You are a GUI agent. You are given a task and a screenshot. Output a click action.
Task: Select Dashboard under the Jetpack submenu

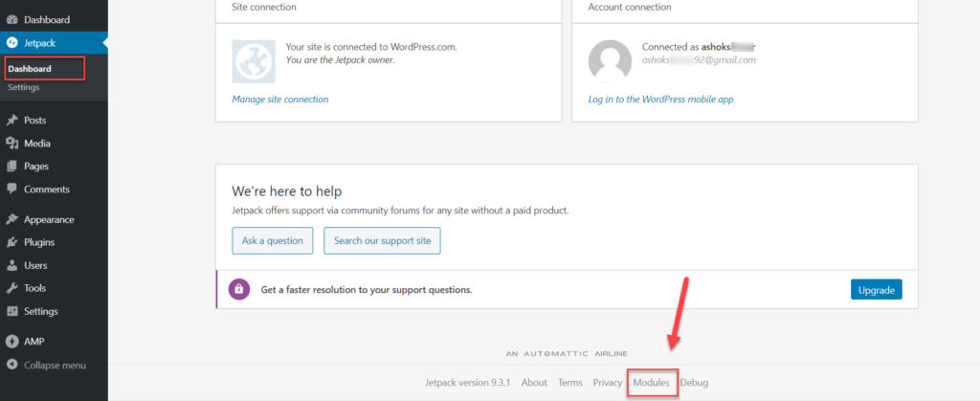30,69
